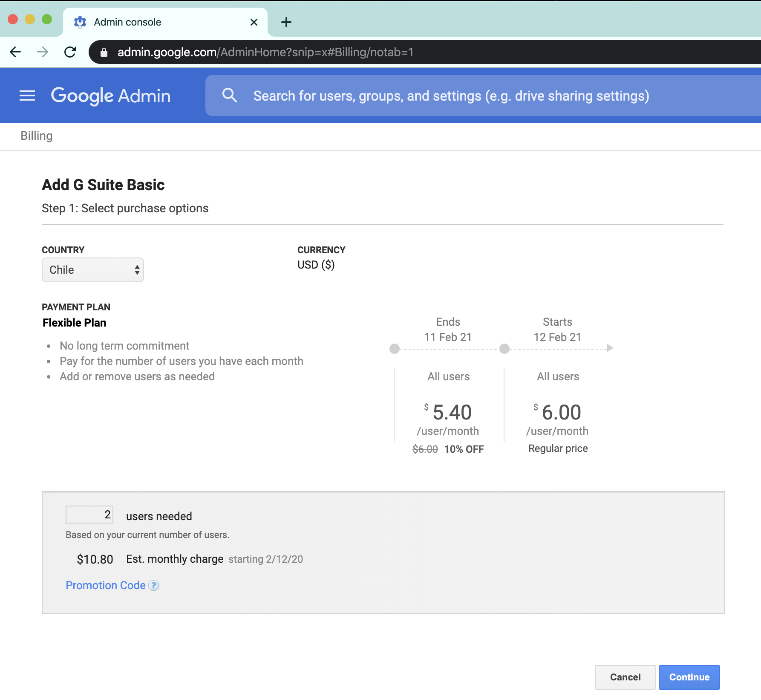Click the Continue button

pyautogui.click(x=689, y=677)
